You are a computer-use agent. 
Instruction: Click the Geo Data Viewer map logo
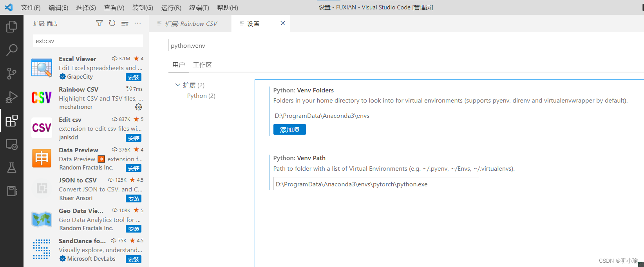click(42, 219)
